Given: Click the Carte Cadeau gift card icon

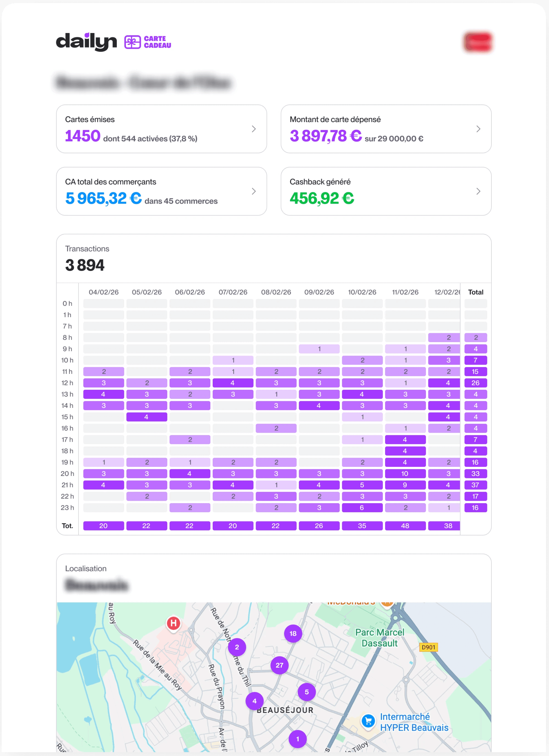Looking at the screenshot, I should click(x=133, y=42).
